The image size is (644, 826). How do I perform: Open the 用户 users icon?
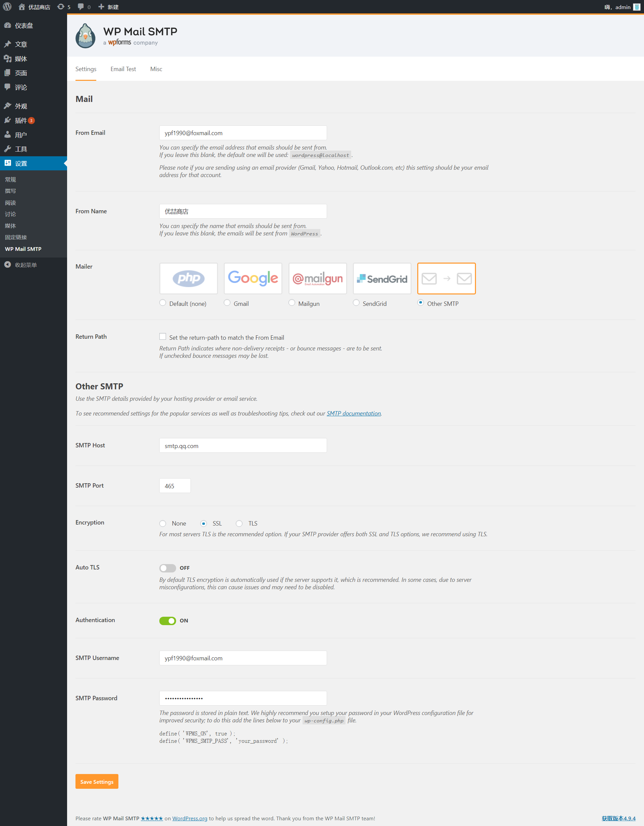point(8,134)
